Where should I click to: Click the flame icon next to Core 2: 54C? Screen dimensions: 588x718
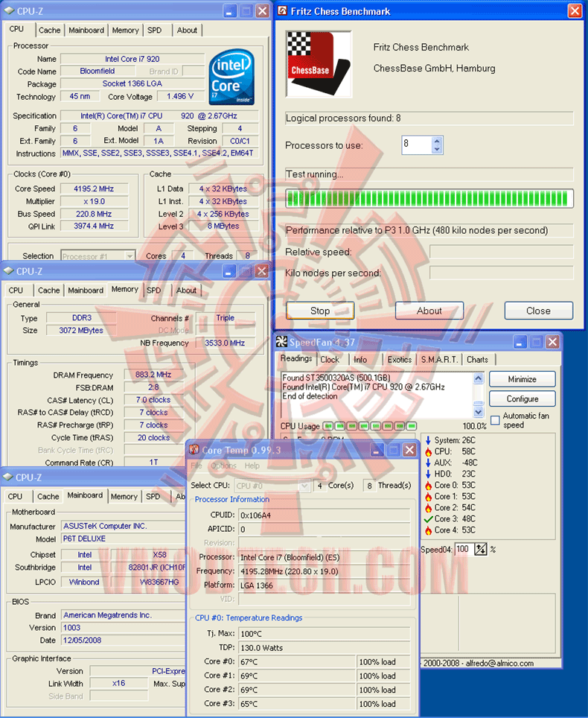click(428, 507)
